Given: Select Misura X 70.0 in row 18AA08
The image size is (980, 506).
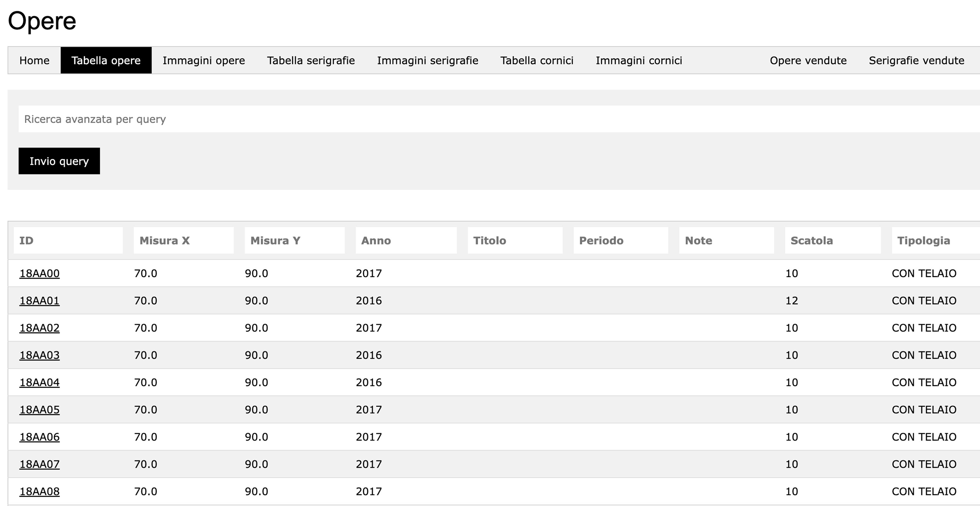Looking at the screenshot, I should pos(145,492).
